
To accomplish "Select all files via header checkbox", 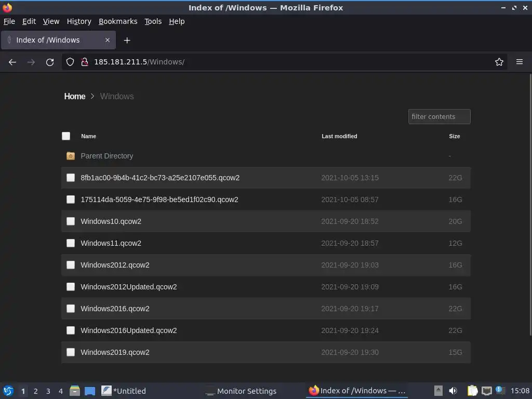I will tap(66, 136).
